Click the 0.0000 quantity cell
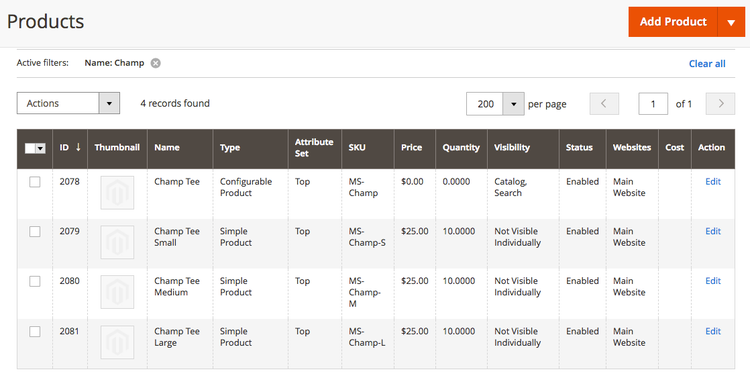Screen dimensions: 750x382 [x=461, y=194]
